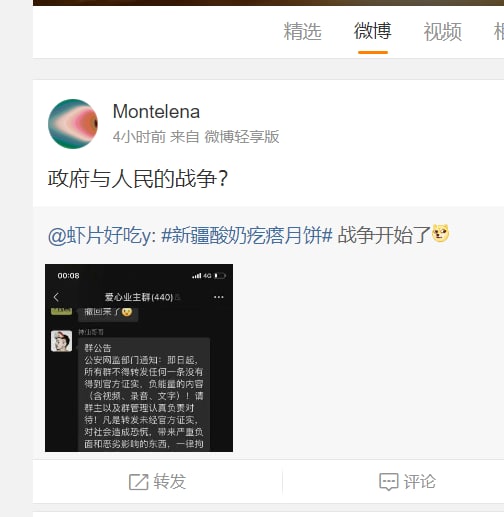Switch to the 精选 tab
This screenshot has height=517, width=504.
click(x=302, y=31)
